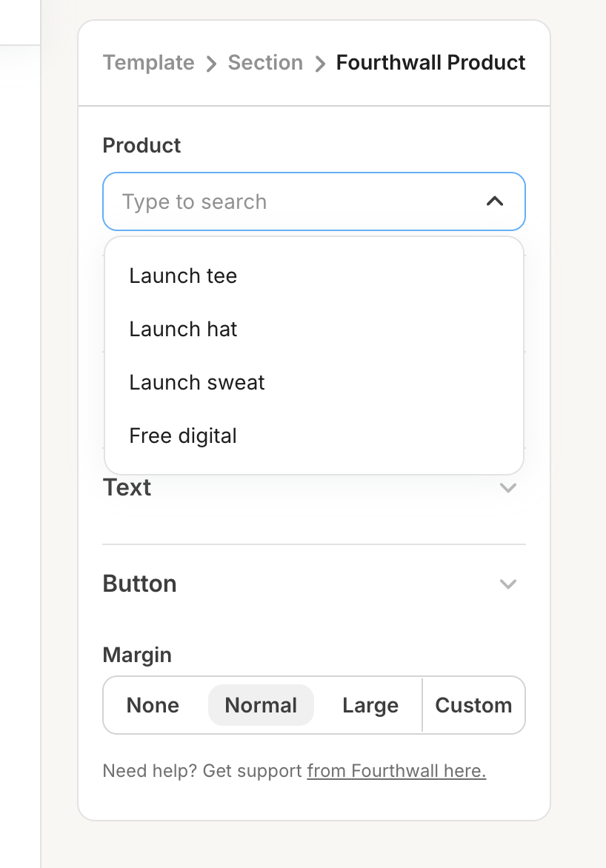The height and width of the screenshot is (868, 606).
Task: Pick Launch hat from the product list
Action: pos(183,329)
